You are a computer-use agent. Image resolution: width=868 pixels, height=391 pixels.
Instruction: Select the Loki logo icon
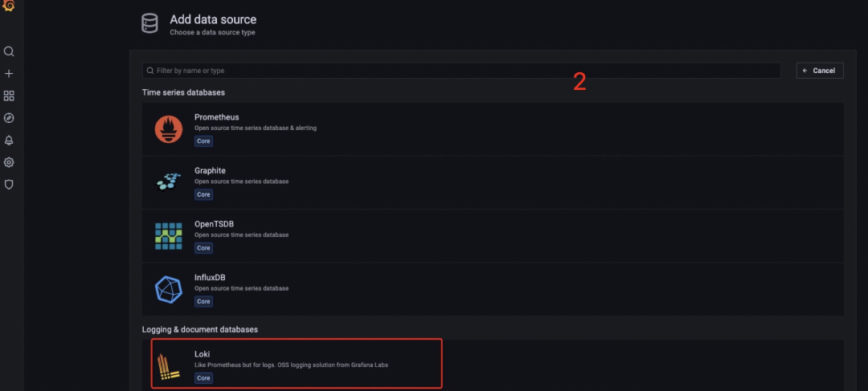pyautogui.click(x=168, y=365)
